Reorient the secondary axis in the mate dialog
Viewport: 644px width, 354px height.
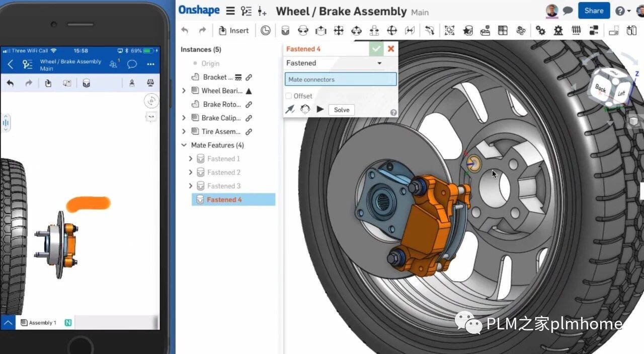305,109
